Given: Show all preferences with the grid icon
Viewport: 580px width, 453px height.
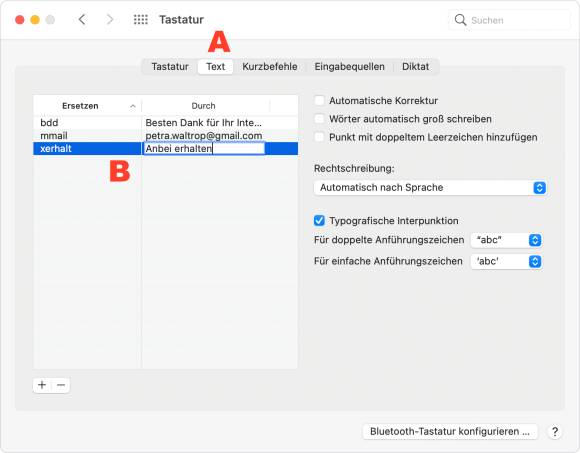Looking at the screenshot, I should pos(141,20).
